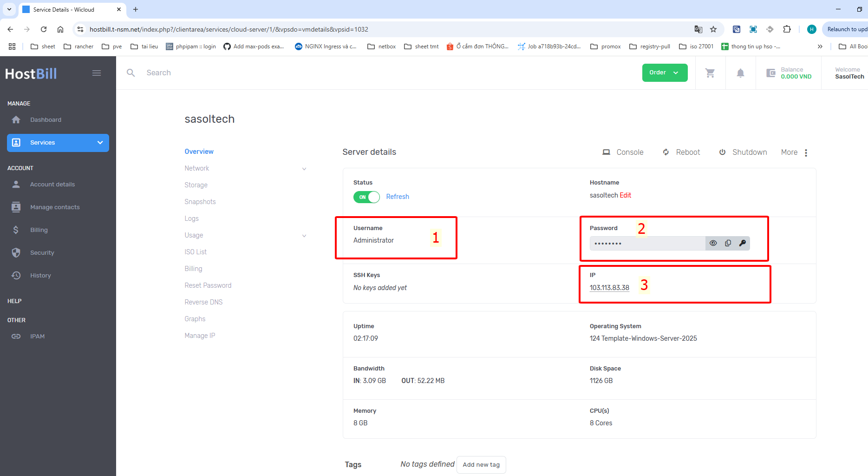The height and width of the screenshot is (476, 868).
Task: Open the shopping cart icon
Action: coord(710,73)
